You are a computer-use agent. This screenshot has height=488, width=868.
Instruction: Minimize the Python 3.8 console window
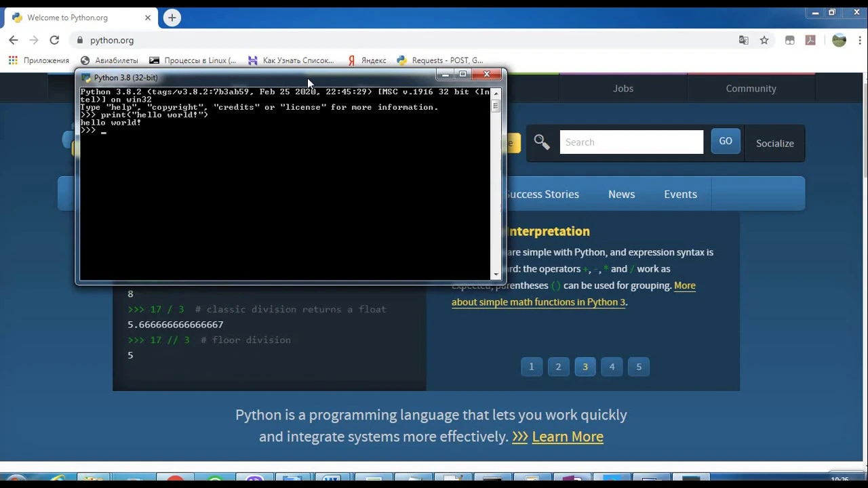445,75
